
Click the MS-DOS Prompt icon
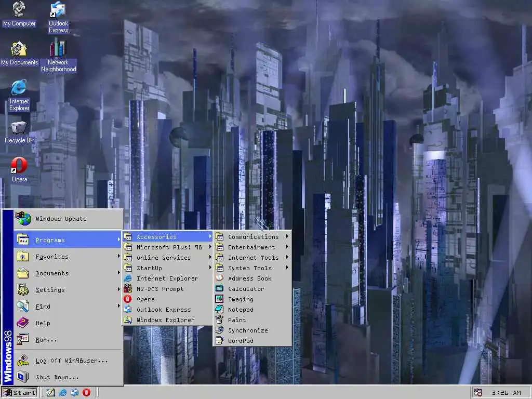tap(128, 289)
